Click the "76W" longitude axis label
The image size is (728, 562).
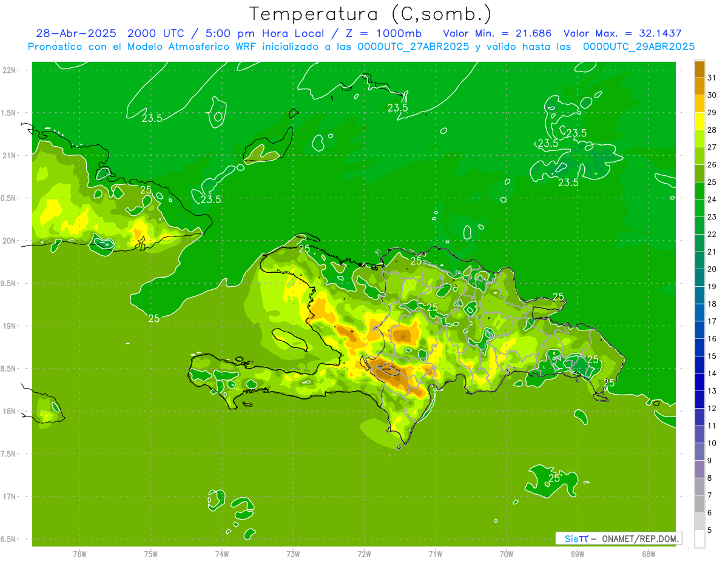pyautogui.click(x=79, y=554)
